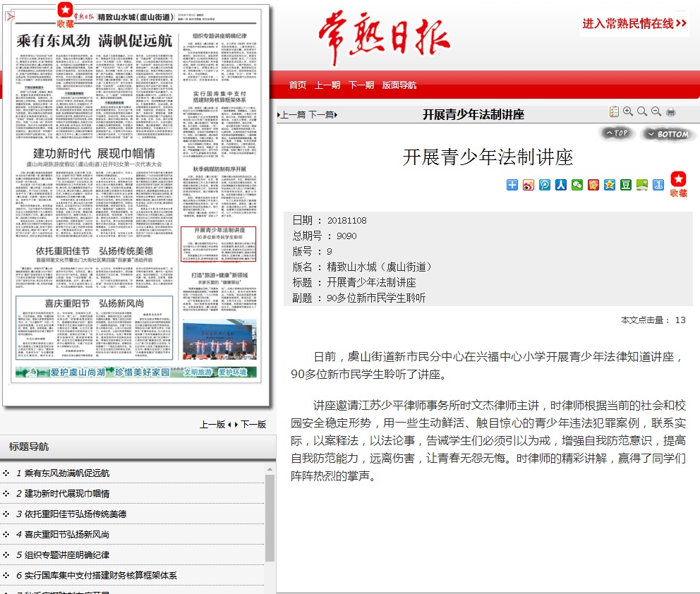The height and width of the screenshot is (594, 700).
Task: Click red star 收藏 icon above newspaper page
Action: click(x=65, y=16)
